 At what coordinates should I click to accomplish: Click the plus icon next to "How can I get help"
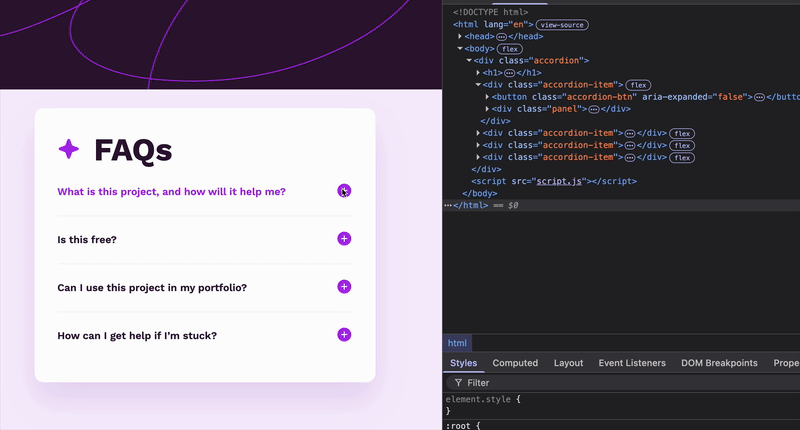click(344, 335)
